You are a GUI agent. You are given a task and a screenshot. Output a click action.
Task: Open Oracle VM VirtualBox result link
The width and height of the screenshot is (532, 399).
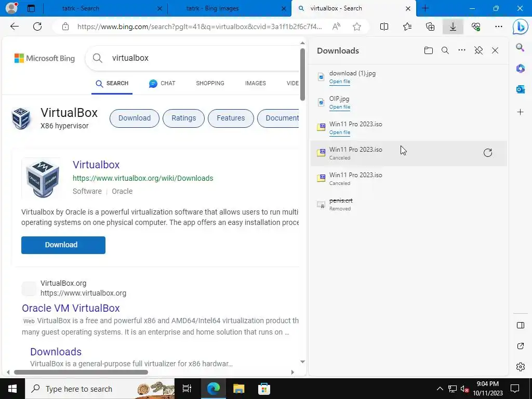71,308
